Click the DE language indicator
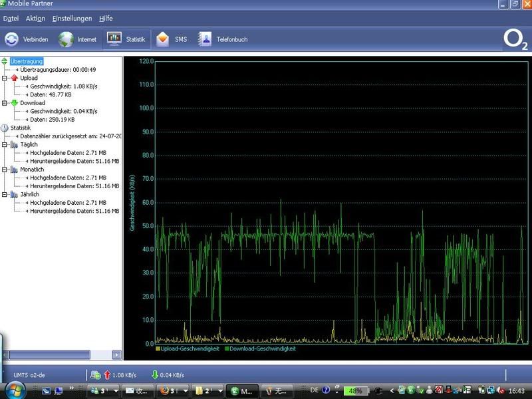The image size is (532, 399). [x=315, y=390]
